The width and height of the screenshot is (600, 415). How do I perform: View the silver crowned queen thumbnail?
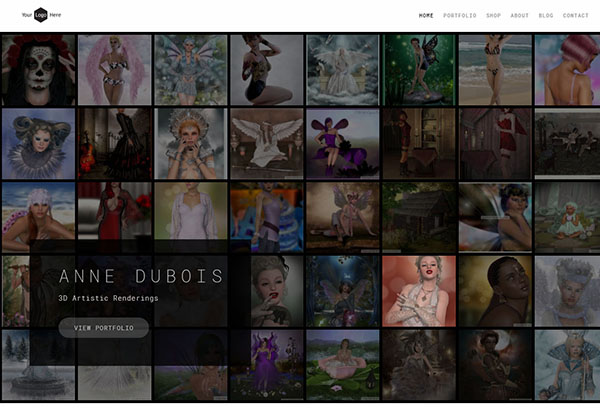click(x=190, y=143)
